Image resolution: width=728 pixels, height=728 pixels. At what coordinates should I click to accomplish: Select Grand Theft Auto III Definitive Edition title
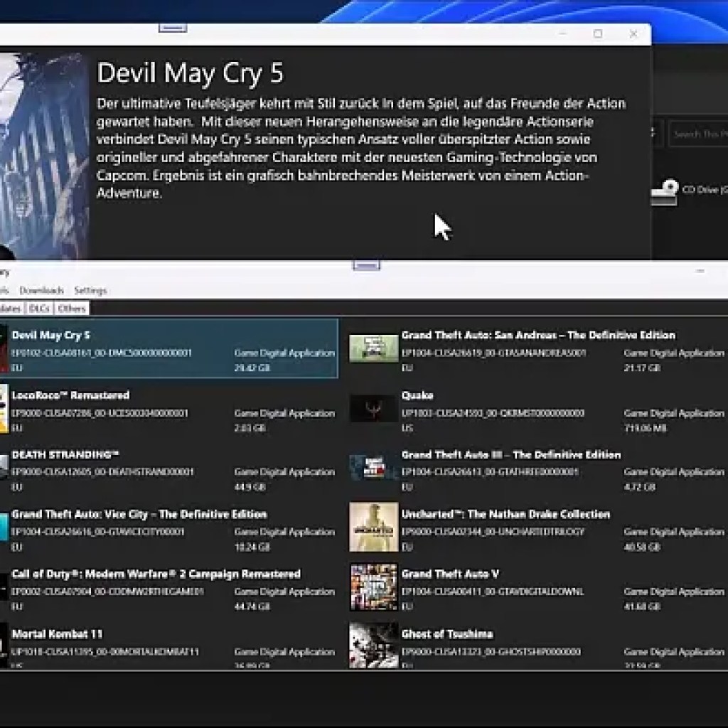tap(511, 454)
